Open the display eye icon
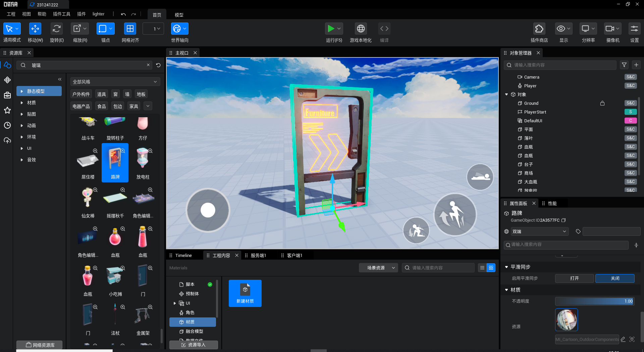This screenshot has height=352, width=644. pos(561,29)
